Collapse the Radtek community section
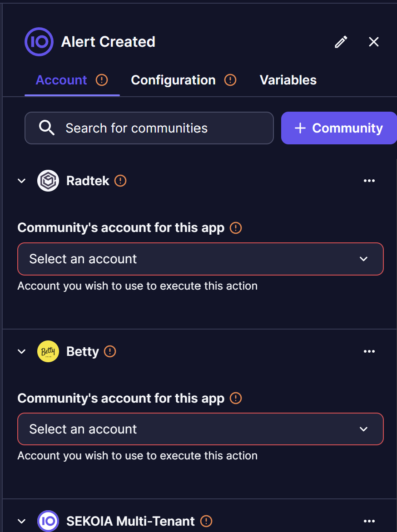This screenshot has width=397, height=532. pyautogui.click(x=21, y=180)
